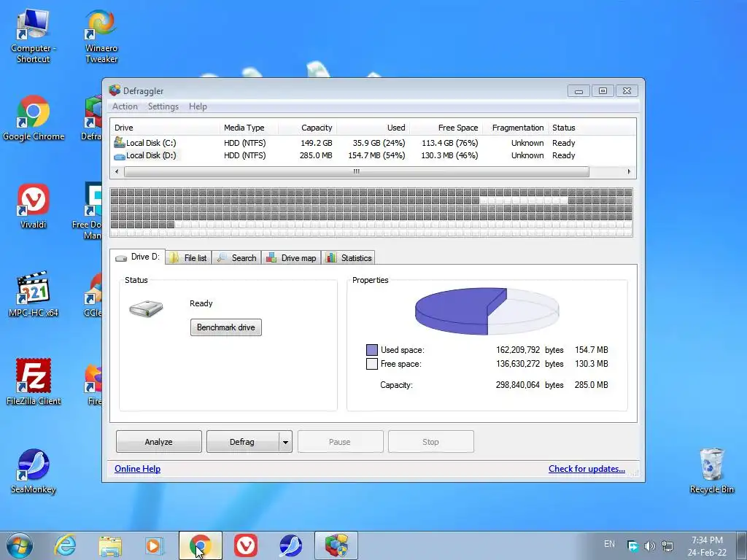Click Check for updates link

pos(587,469)
